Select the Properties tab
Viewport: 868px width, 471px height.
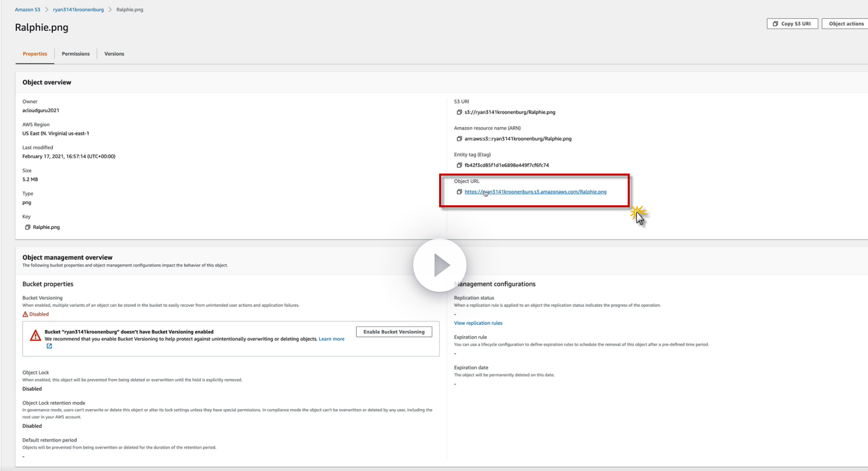(x=35, y=54)
